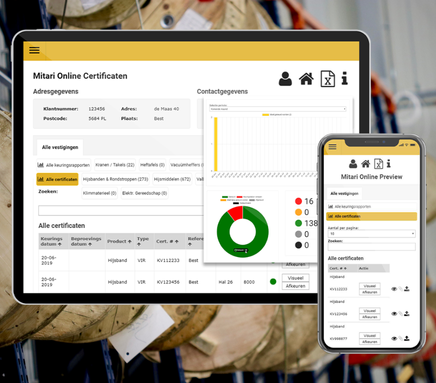436x383 pixels.
Task: Open the info icon on the tablet
Action: (345, 78)
